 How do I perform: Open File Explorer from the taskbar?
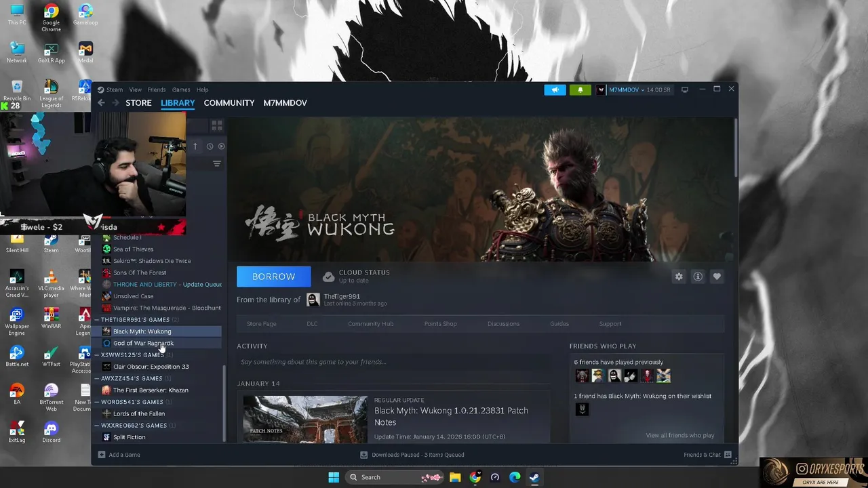tap(455, 477)
